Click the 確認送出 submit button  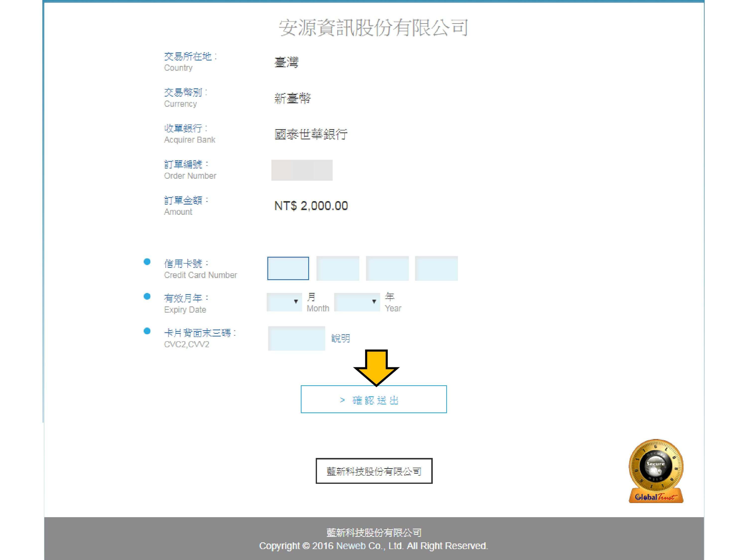pyautogui.click(x=373, y=399)
